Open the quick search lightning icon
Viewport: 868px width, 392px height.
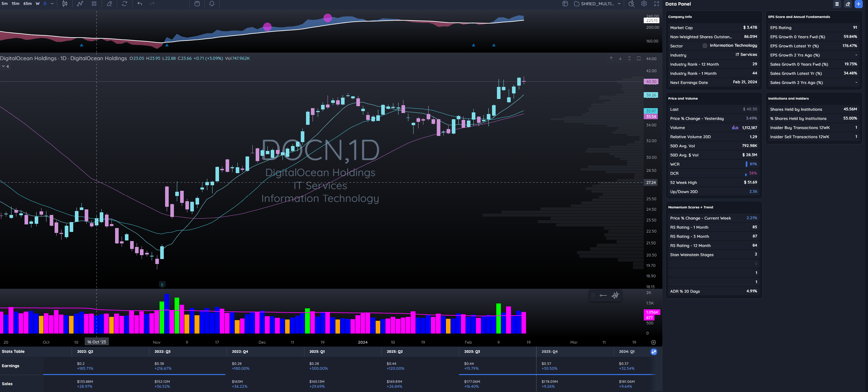point(631,4)
